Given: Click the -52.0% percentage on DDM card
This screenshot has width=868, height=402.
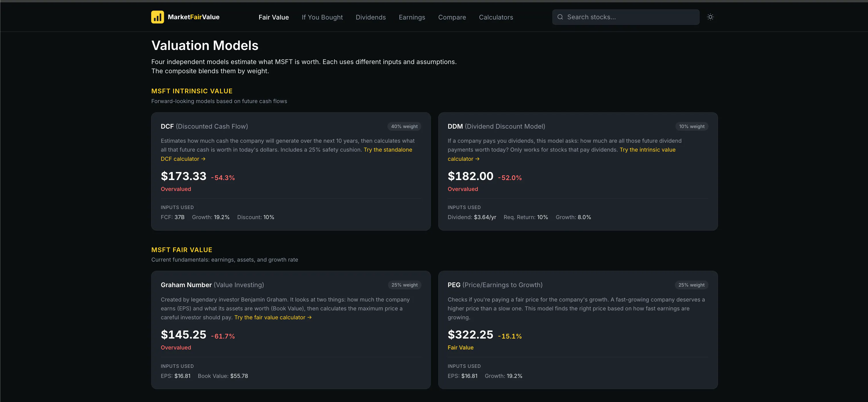Looking at the screenshot, I should (510, 178).
